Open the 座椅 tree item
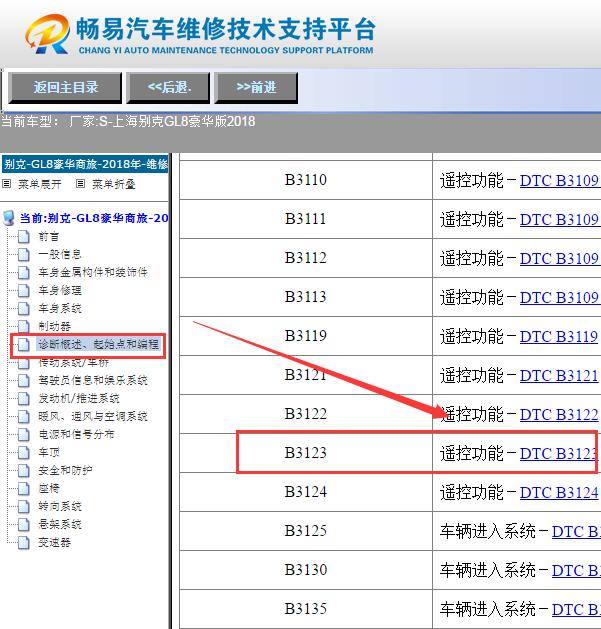The width and height of the screenshot is (601, 629). pos(49,488)
